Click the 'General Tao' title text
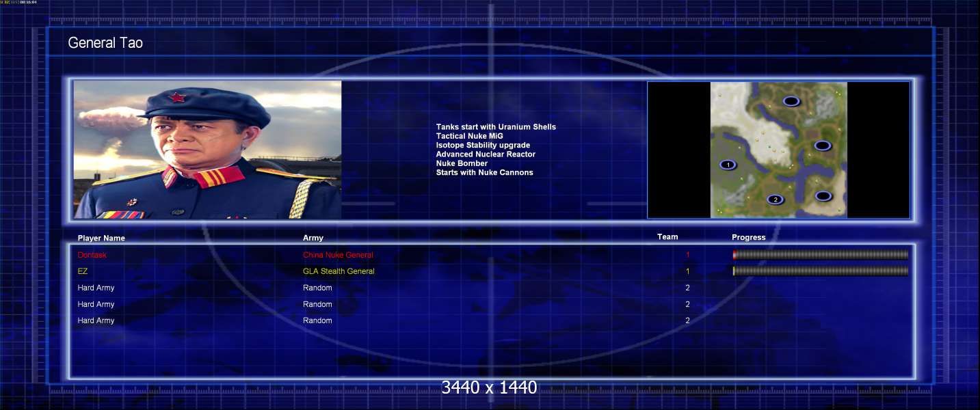This screenshot has height=410, width=980. [105, 43]
